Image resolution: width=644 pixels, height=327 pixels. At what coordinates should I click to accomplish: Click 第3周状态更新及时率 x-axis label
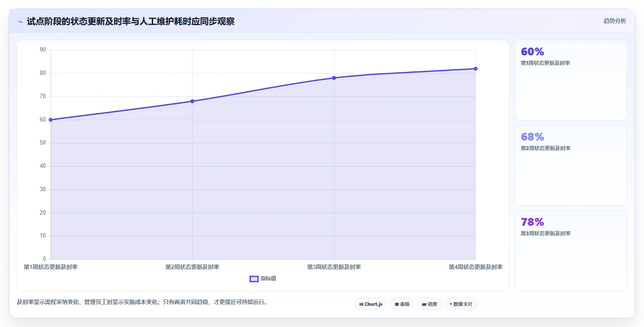[334, 267]
